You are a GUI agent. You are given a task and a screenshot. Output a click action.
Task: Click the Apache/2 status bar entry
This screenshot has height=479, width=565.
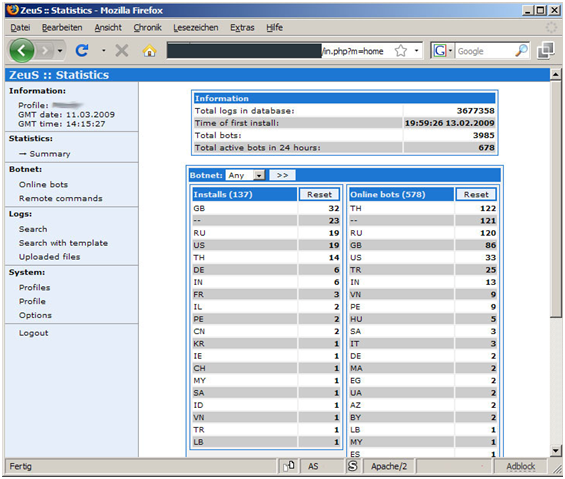389,466
